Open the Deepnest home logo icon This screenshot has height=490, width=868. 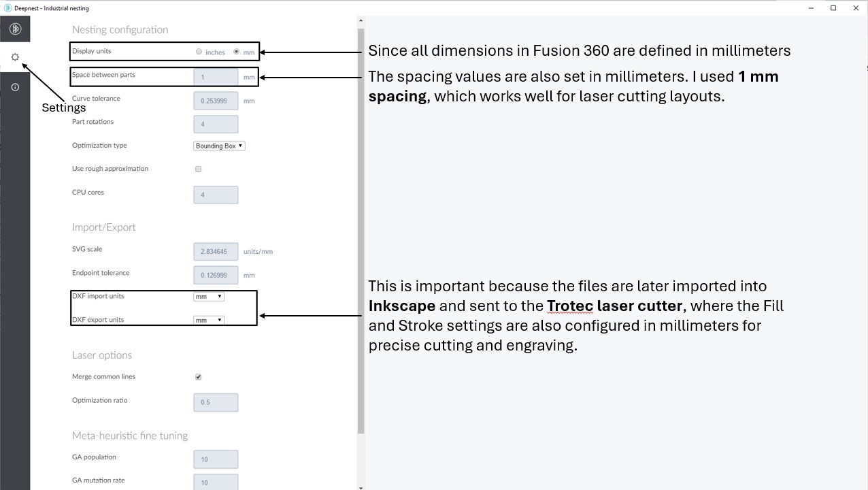pos(15,29)
